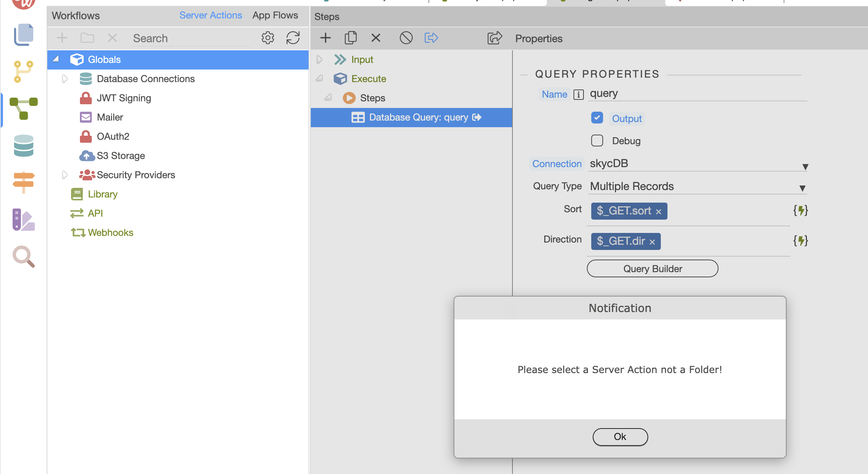Click the refresh workflows icon
Screen dimensions: 868x474
pos(293,38)
